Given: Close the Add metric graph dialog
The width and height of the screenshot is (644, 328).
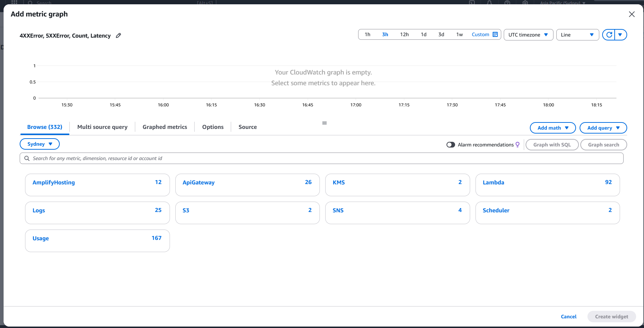Looking at the screenshot, I should pos(632,14).
